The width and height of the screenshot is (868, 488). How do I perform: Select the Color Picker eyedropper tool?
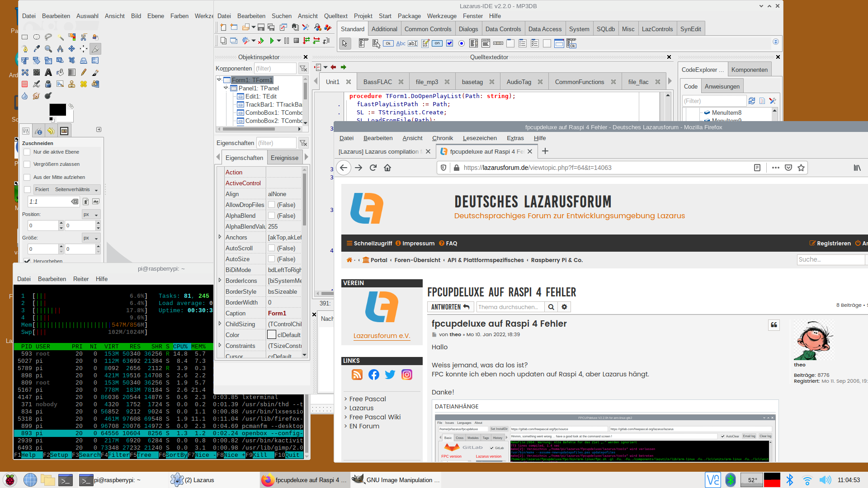pyautogui.click(x=37, y=49)
